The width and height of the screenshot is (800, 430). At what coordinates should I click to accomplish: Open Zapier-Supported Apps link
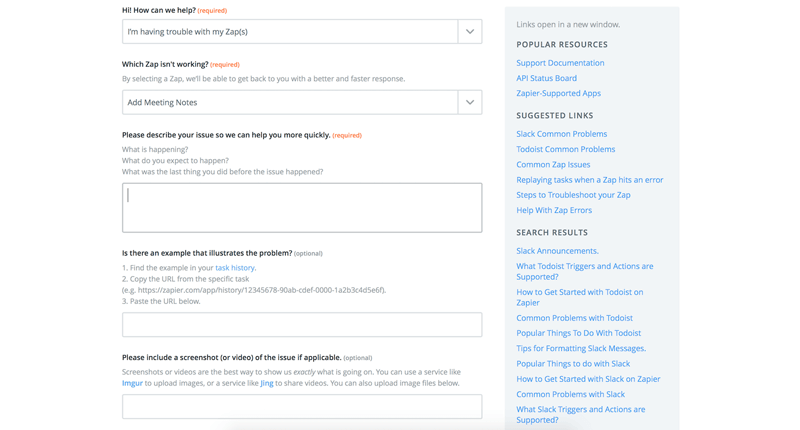[558, 93]
